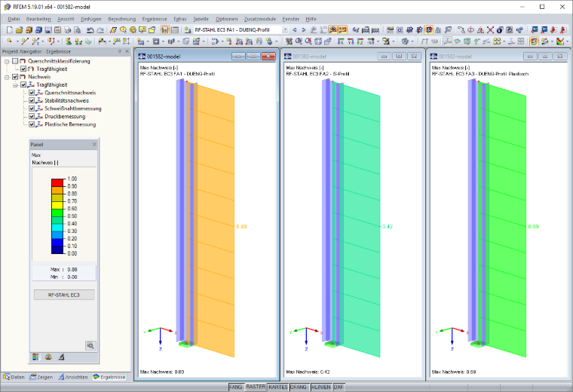The height and width of the screenshot is (392, 573).
Task: Open the Zusatzmodule menu
Action: pyautogui.click(x=260, y=19)
